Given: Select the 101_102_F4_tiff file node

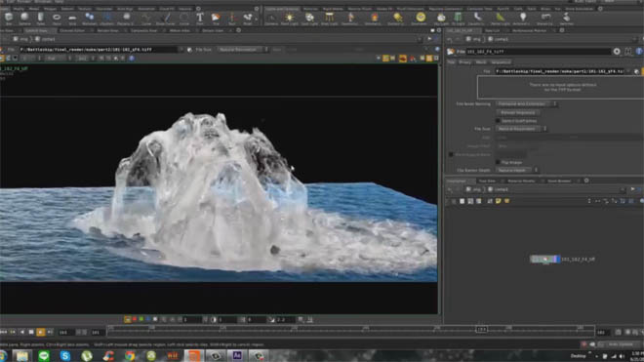Looking at the screenshot, I should [x=545, y=260].
